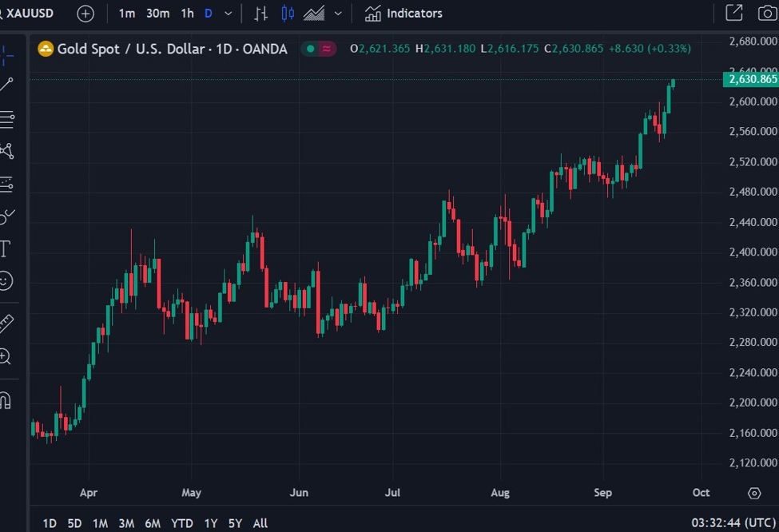Image resolution: width=779 pixels, height=532 pixels.
Task: Open the chart style dropdown chevron
Action: [x=337, y=13]
